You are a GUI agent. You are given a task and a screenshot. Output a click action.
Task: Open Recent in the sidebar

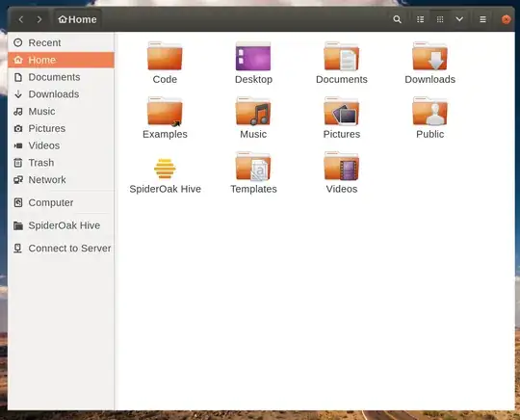pyautogui.click(x=61, y=42)
